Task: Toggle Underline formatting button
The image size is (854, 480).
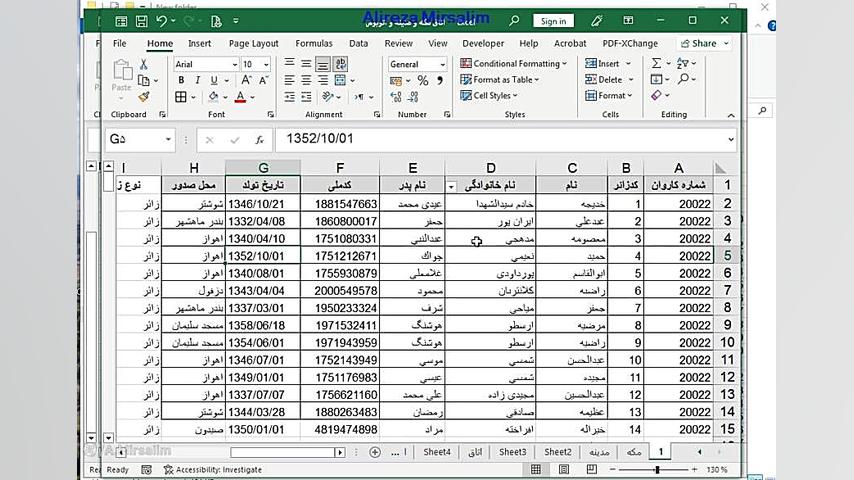Action: 213,81
